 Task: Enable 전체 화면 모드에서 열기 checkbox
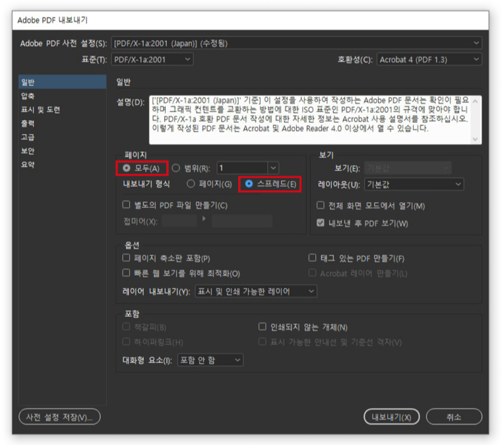[321, 205]
